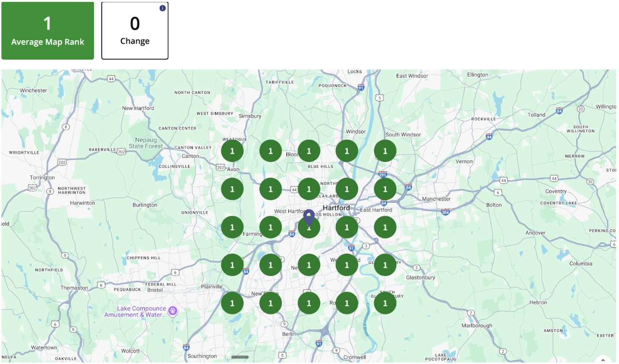Select the rank pin near Farmington
Image resolution: width=619 pixels, height=364 pixels.
[x=232, y=227]
